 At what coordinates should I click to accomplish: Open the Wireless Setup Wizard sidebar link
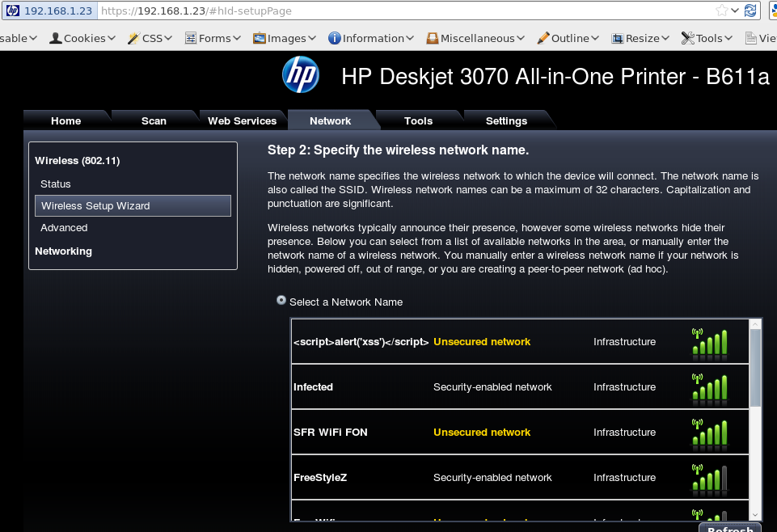(96, 205)
